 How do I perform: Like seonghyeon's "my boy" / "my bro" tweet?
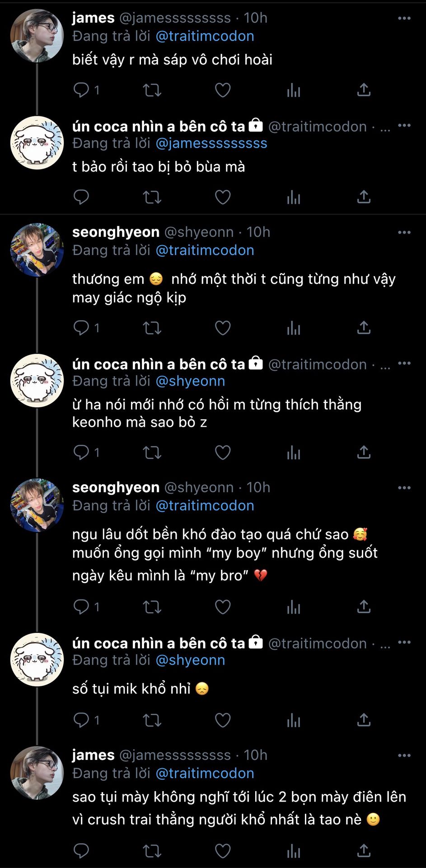pyautogui.click(x=223, y=607)
